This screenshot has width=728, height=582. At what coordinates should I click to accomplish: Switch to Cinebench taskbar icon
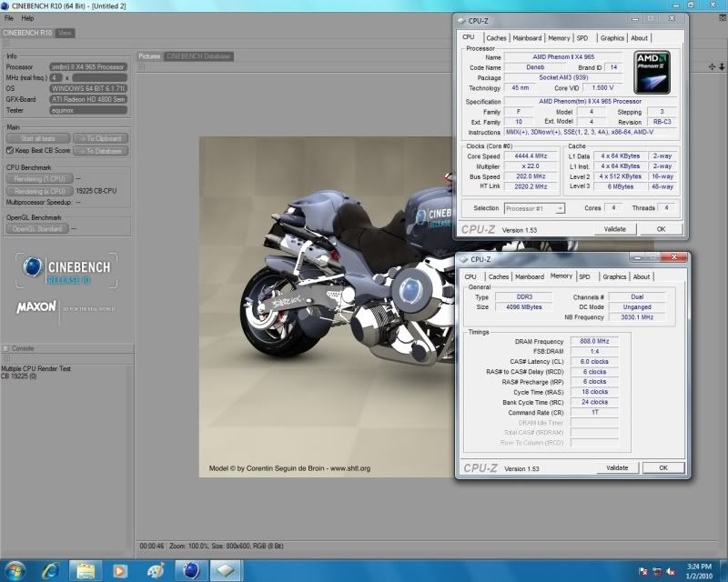(190, 570)
